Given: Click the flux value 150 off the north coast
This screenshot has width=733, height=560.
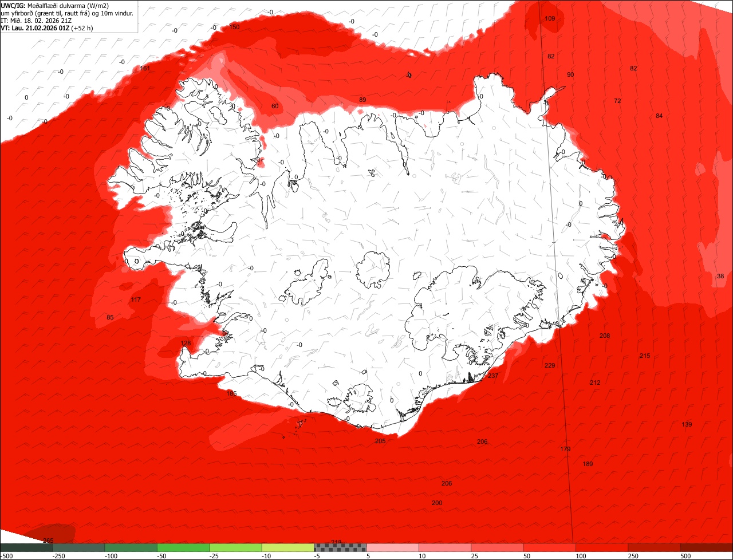Looking at the screenshot, I should [234, 27].
